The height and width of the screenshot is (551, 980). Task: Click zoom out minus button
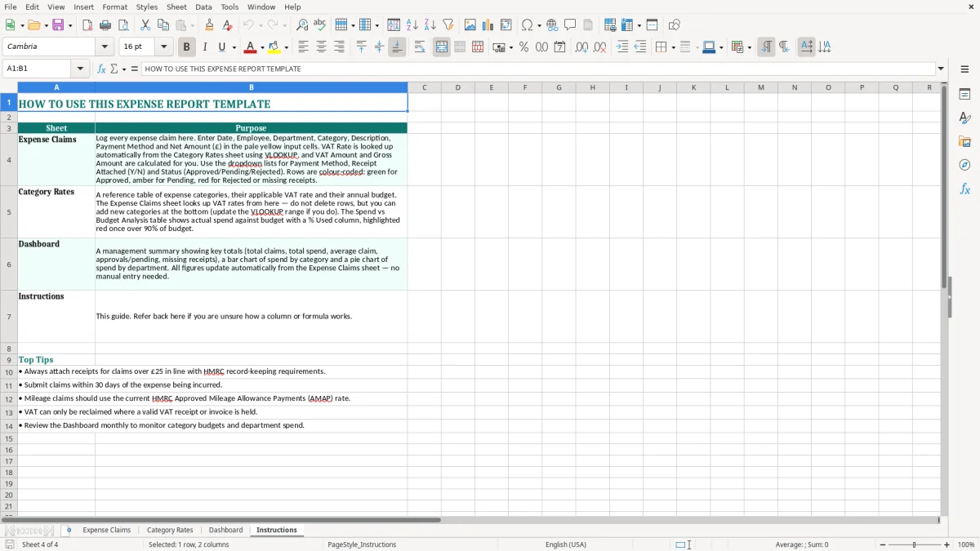(x=882, y=544)
